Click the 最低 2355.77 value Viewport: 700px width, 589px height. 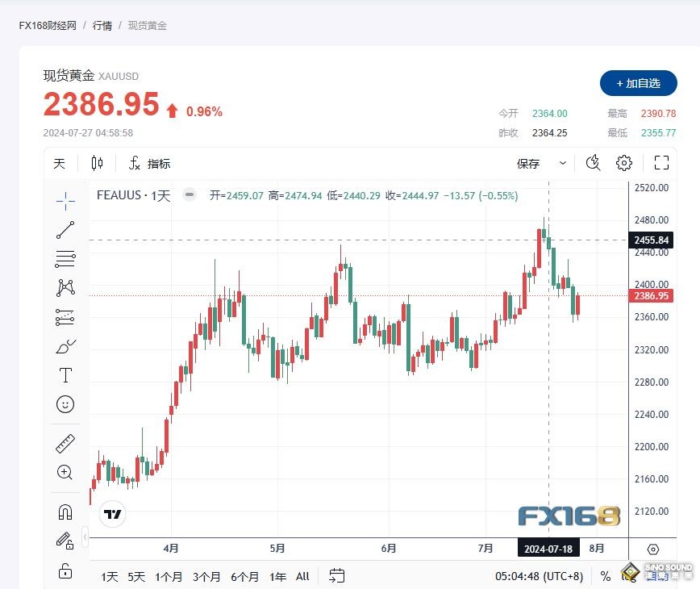point(659,132)
